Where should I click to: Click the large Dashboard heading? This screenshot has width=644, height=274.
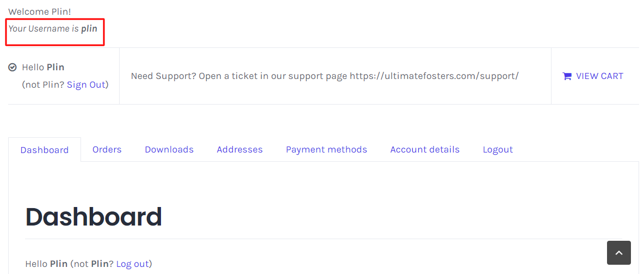coord(94,217)
